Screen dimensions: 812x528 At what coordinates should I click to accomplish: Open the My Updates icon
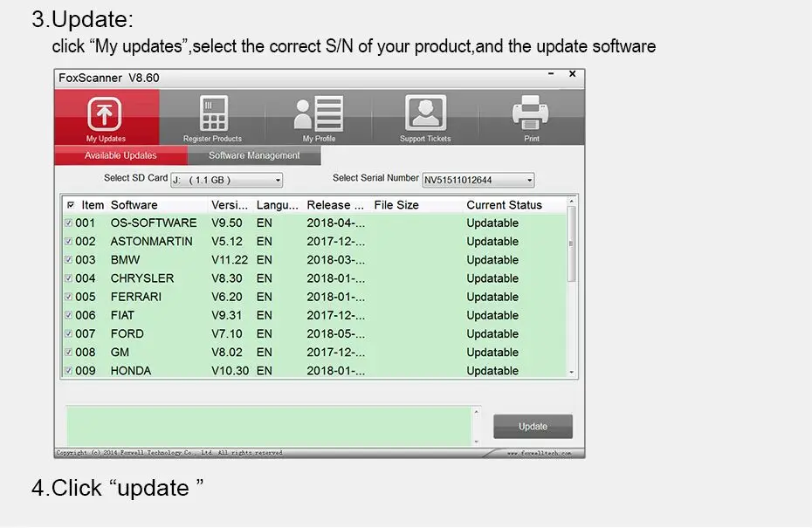[105, 113]
